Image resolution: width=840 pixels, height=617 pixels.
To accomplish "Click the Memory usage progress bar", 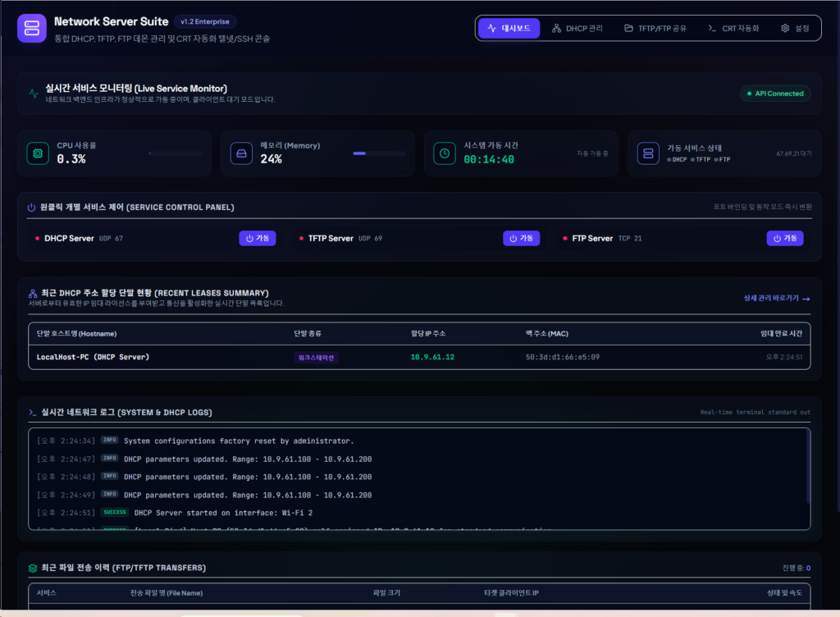I will click(379, 153).
